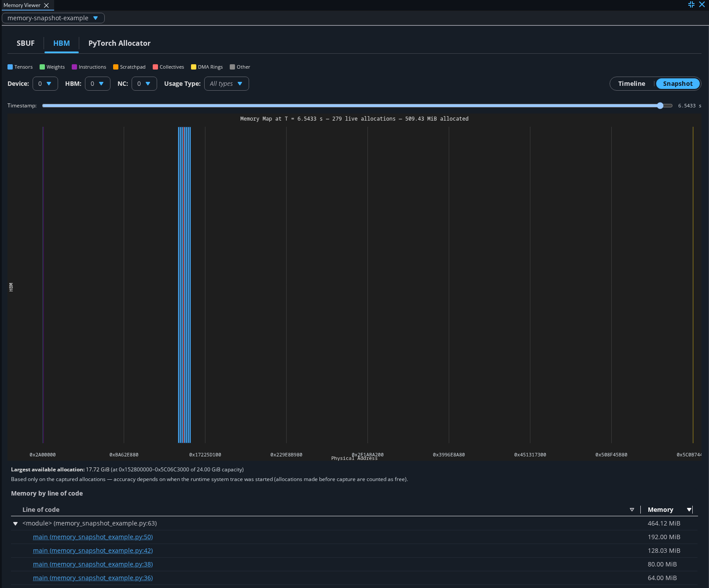Open link main (memory_snapshot_example.py:50)
Screen dimensions: 709x588
(93, 537)
